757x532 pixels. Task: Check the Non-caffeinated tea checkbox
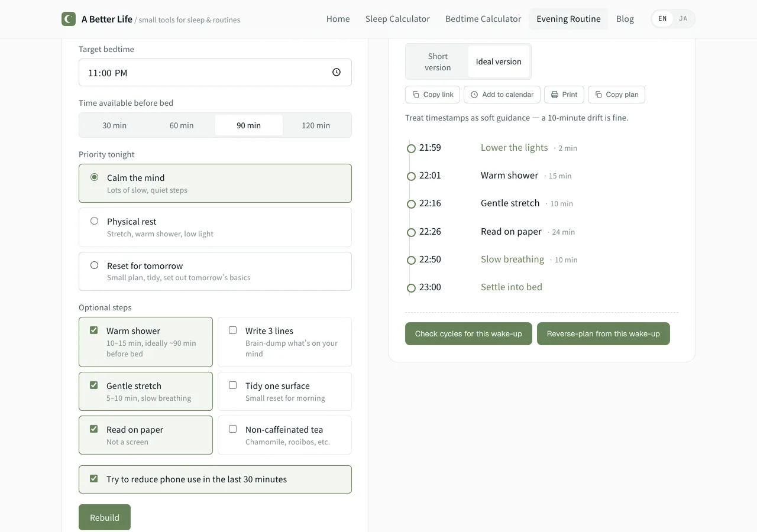coord(233,429)
